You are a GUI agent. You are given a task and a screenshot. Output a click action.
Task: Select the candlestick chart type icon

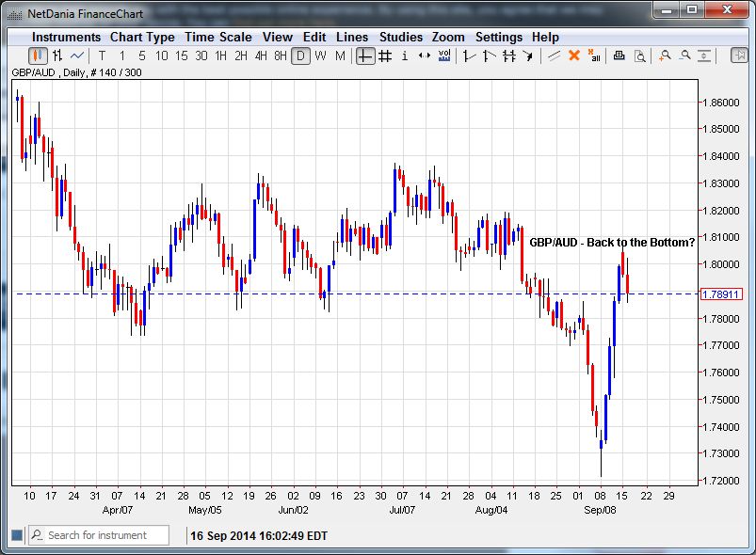38,56
